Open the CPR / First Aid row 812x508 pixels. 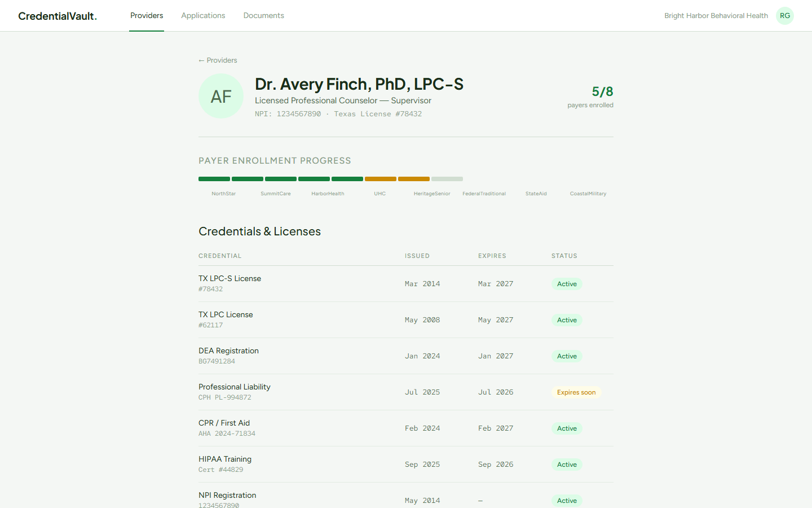point(406,428)
